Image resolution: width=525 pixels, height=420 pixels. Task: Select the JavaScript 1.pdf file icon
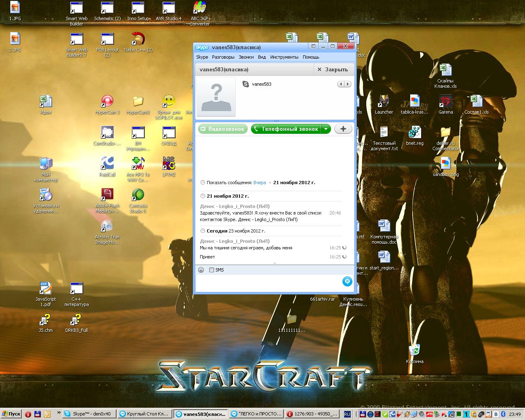click(x=46, y=294)
